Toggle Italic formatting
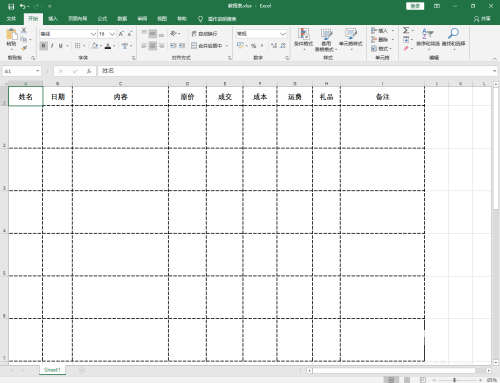Viewport: 500px width, 383px height. [x=52, y=46]
